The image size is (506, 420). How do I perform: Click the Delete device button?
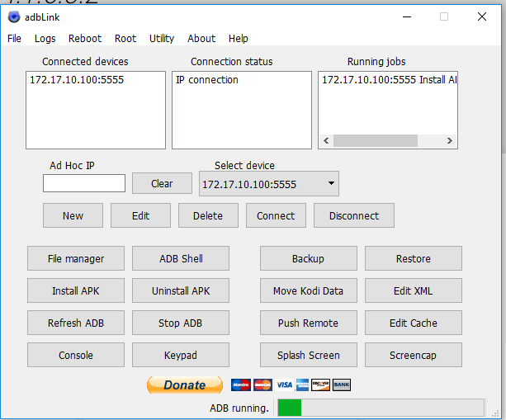point(208,215)
